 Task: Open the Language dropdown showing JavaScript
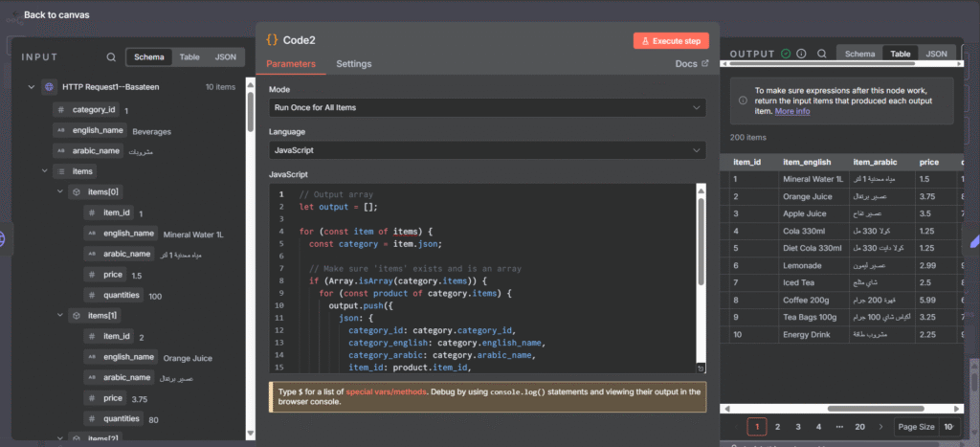486,150
